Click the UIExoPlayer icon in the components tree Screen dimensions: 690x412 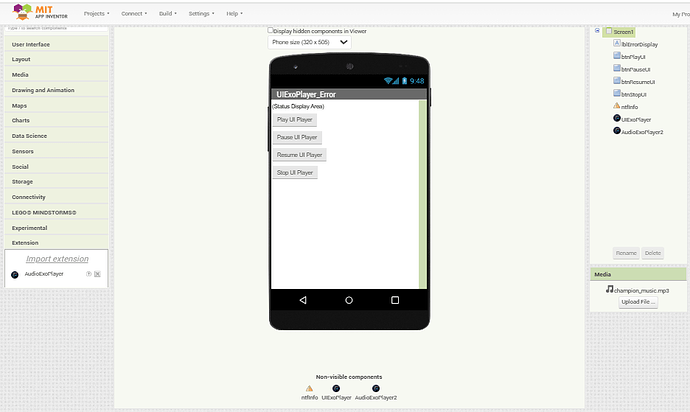coord(617,118)
